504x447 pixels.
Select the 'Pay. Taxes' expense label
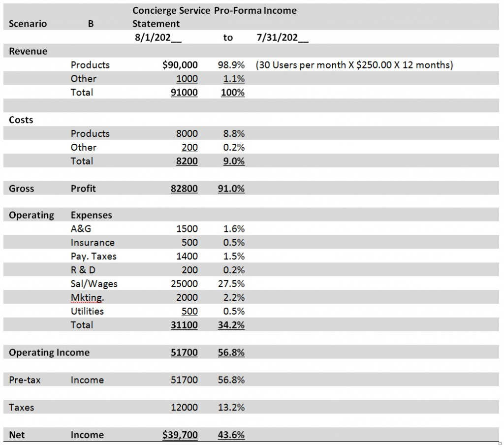point(94,256)
